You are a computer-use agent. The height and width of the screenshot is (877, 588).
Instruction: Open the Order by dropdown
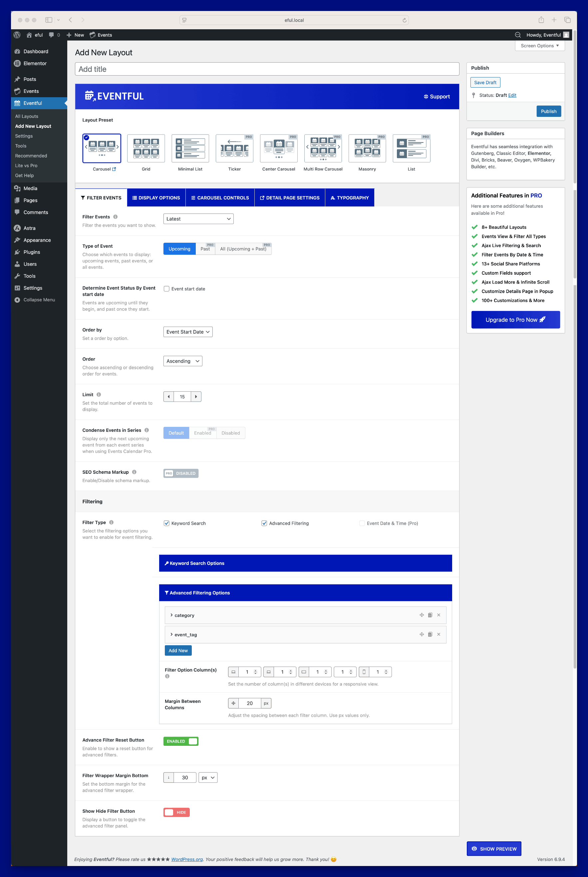click(x=188, y=332)
